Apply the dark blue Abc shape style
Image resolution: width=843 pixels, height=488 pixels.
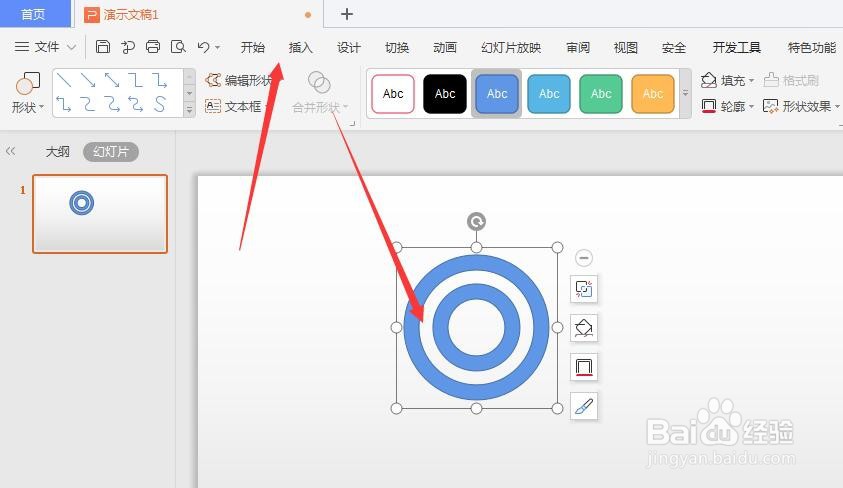tap(497, 94)
